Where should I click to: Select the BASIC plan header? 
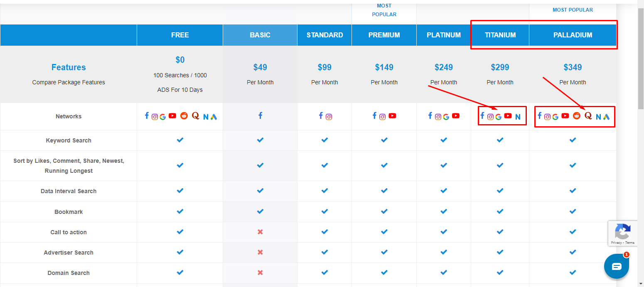point(260,35)
